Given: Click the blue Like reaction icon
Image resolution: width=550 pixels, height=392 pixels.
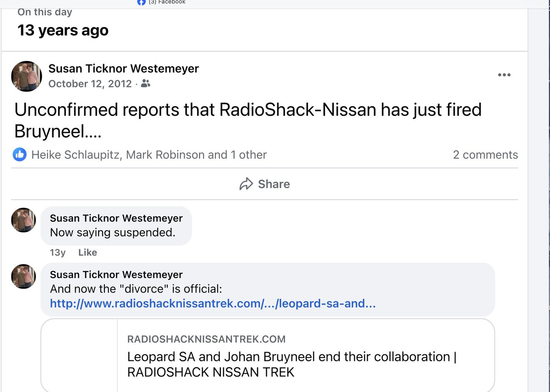Looking at the screenshot, I should [19, 155].
